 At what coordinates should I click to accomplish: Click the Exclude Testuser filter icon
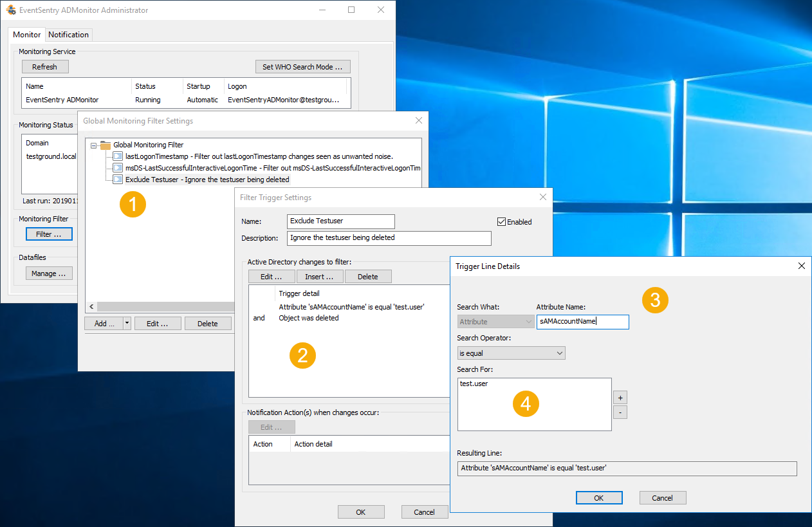118,180
